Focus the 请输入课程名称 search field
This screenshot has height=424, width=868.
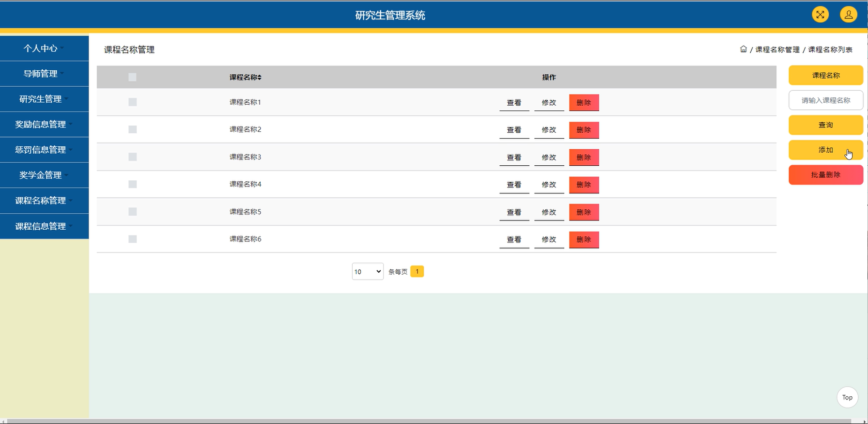click(826, 100)
